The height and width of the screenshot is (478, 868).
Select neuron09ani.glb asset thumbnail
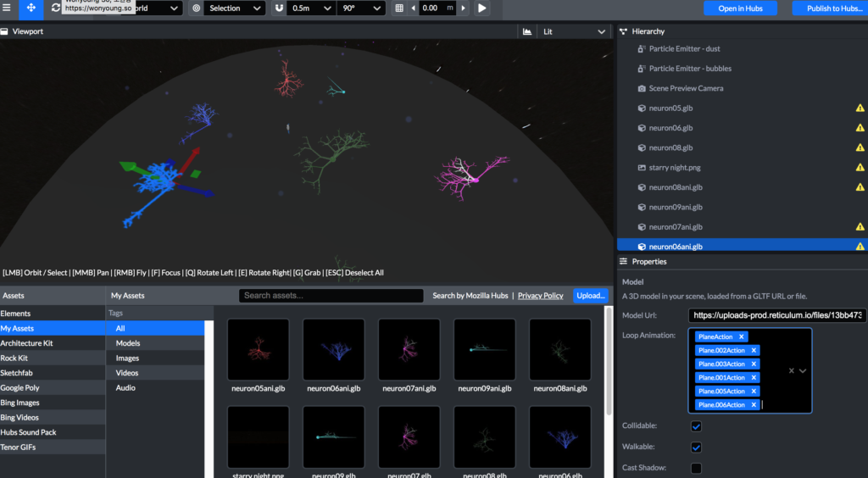[x=484, y=349]
